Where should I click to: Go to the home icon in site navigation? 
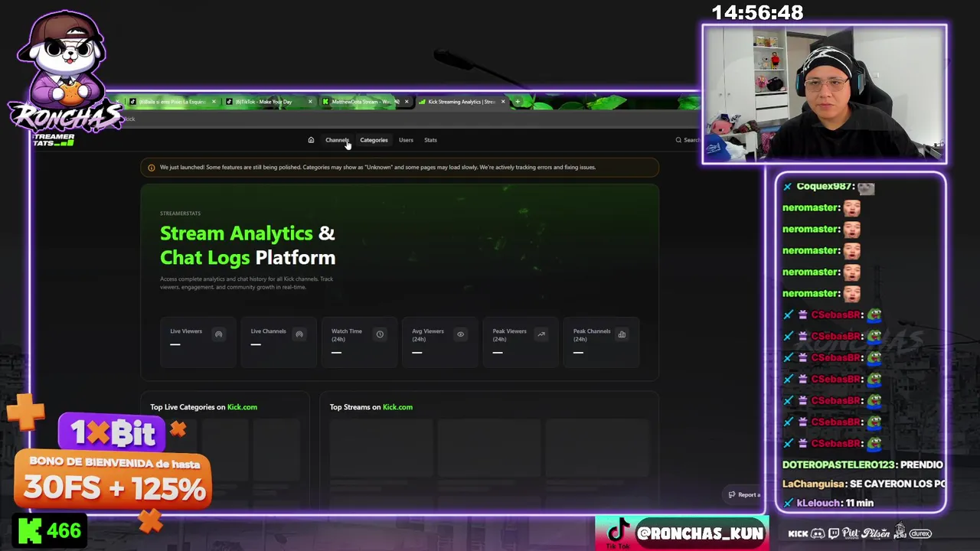[x=311, y=140]
